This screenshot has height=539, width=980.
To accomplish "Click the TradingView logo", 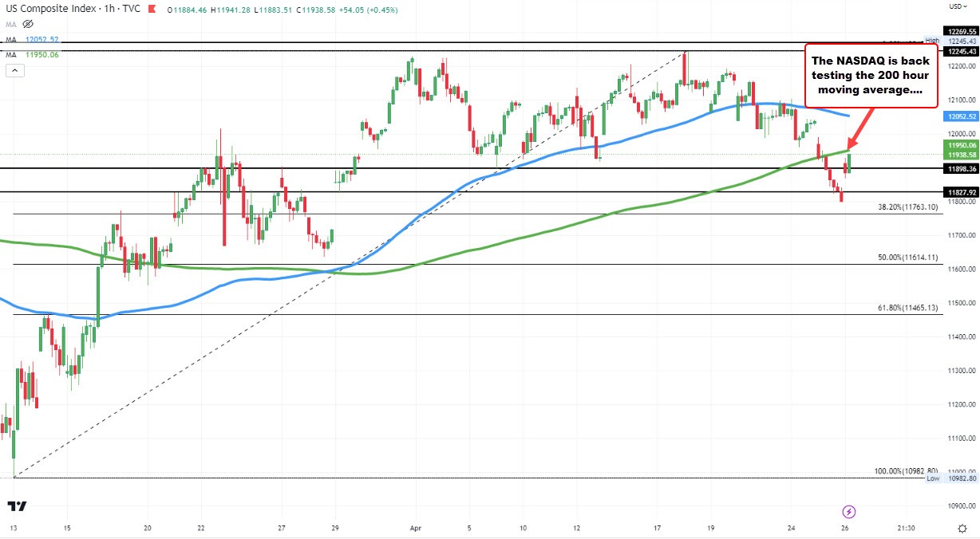I will (x=17, y=506).
